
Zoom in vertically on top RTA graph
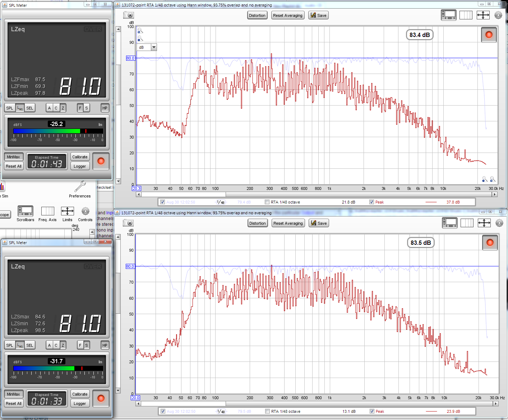(x=140, y=31)
